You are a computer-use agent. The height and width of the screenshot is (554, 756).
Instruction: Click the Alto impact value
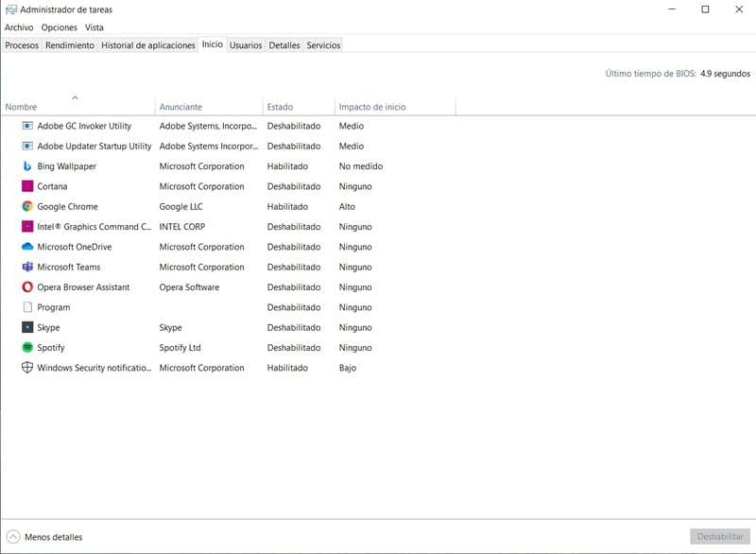[347, 206]
